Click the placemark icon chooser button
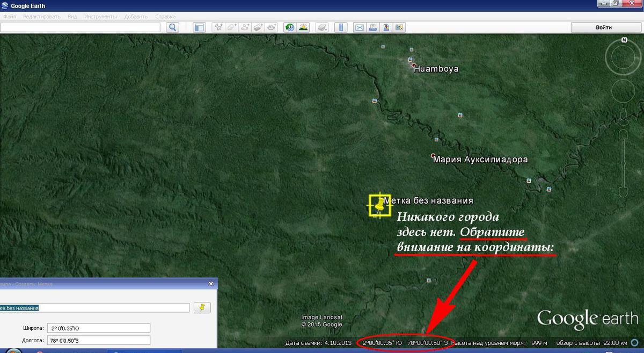Image resolution: width=644 pixels, height=353 pixels. 202,307
